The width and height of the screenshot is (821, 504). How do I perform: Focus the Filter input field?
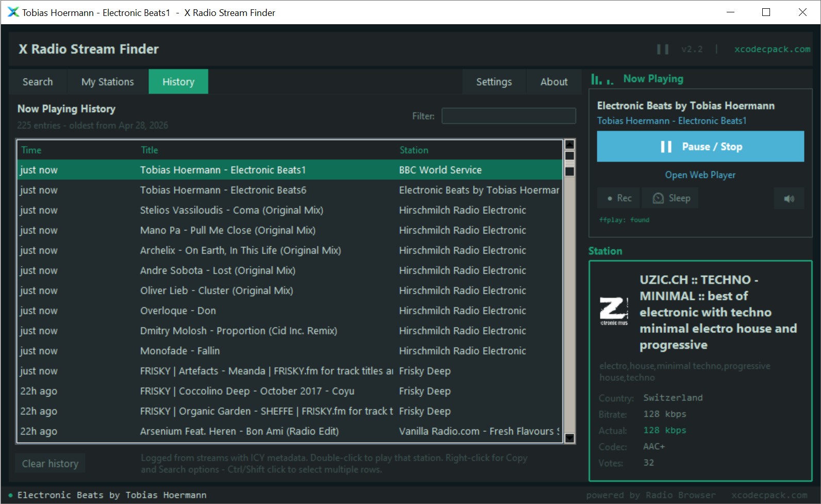(509, 116)
